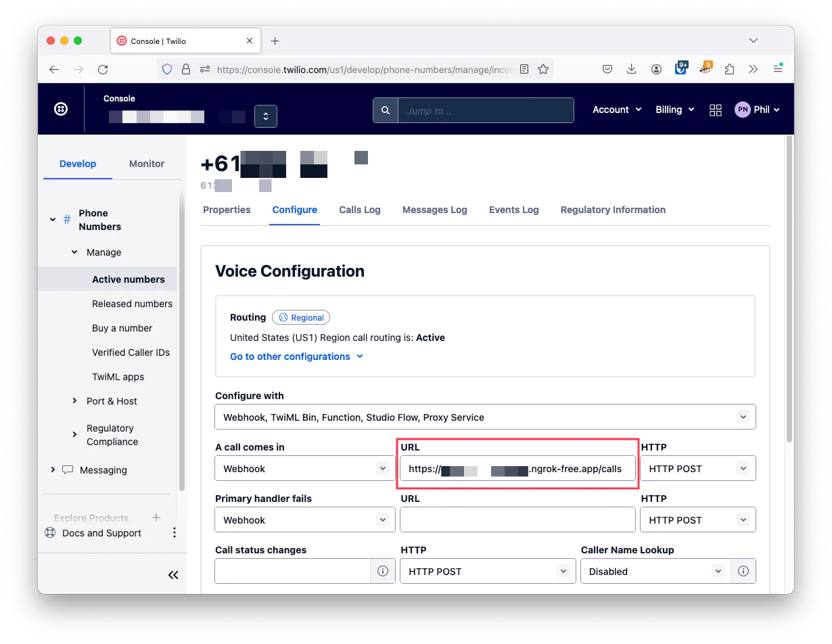
Task: Click the search magnifier icon
Action: click(386, 110)
